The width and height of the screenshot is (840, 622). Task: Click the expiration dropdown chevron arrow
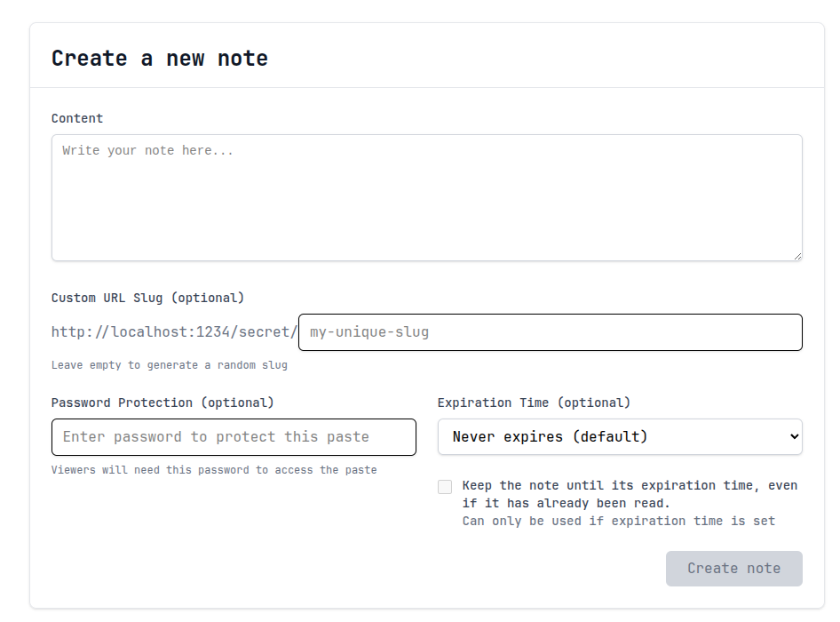(794, 437)
